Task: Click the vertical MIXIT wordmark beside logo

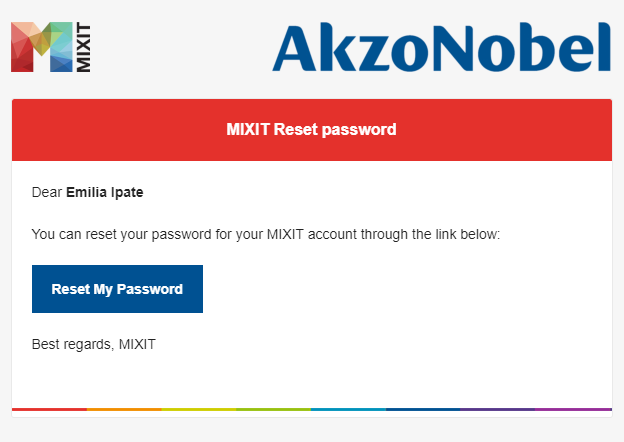Action: tap(83, 47)
